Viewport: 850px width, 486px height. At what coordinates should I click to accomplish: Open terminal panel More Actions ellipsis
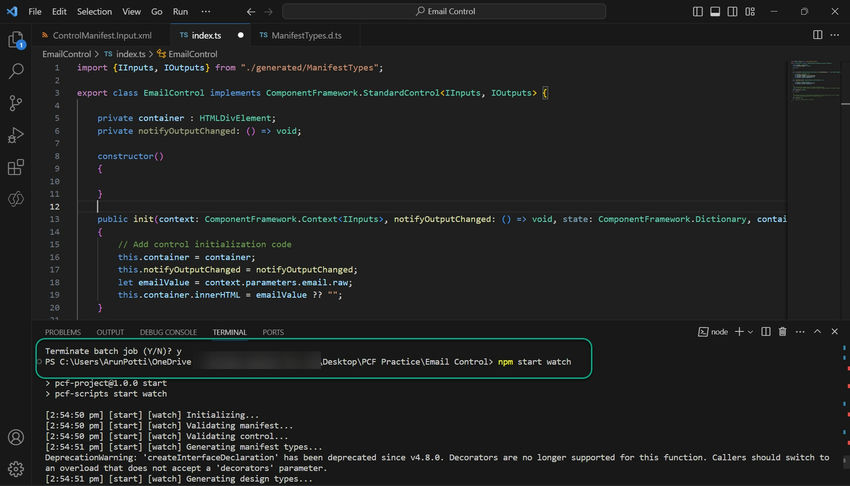(800, 332)
